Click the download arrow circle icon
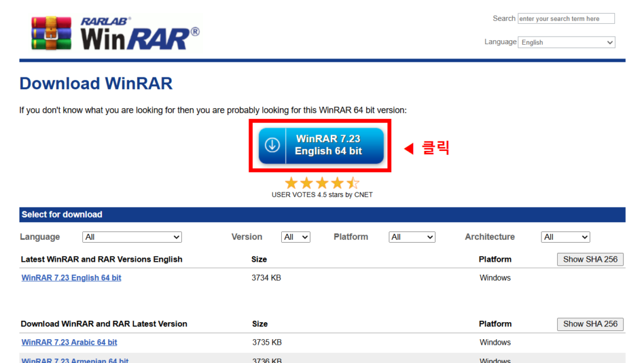The height and width of the screenshot is (363, 644). tap(272, 145)
